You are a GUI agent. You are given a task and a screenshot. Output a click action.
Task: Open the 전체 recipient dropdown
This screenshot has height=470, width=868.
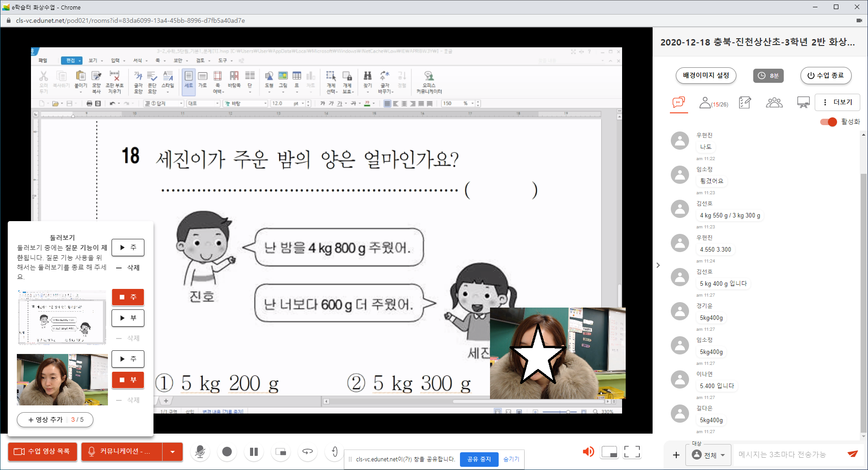[x=709, y=455]
